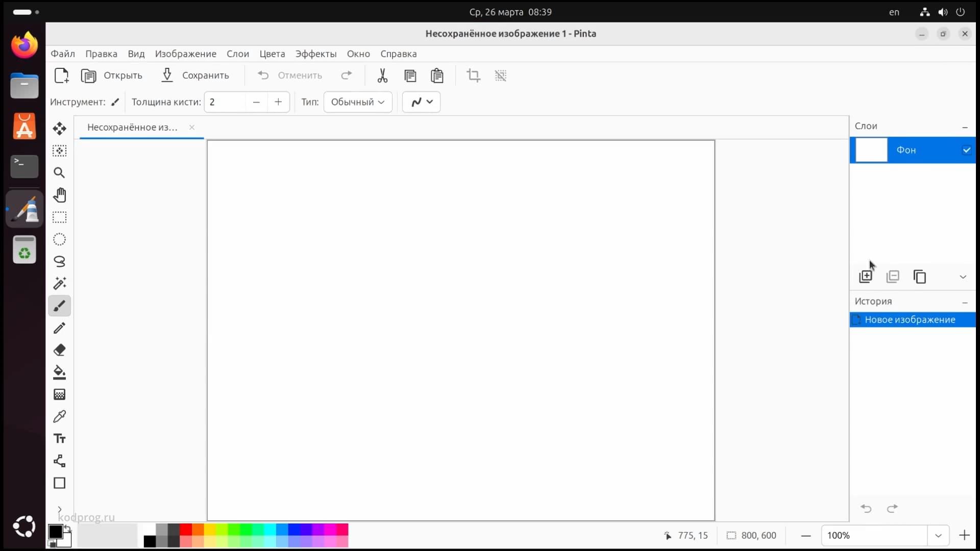The height and width of the screenshot is (551, 980).
Task: Select the Paintbrush tool
Action: coord(59,306)
